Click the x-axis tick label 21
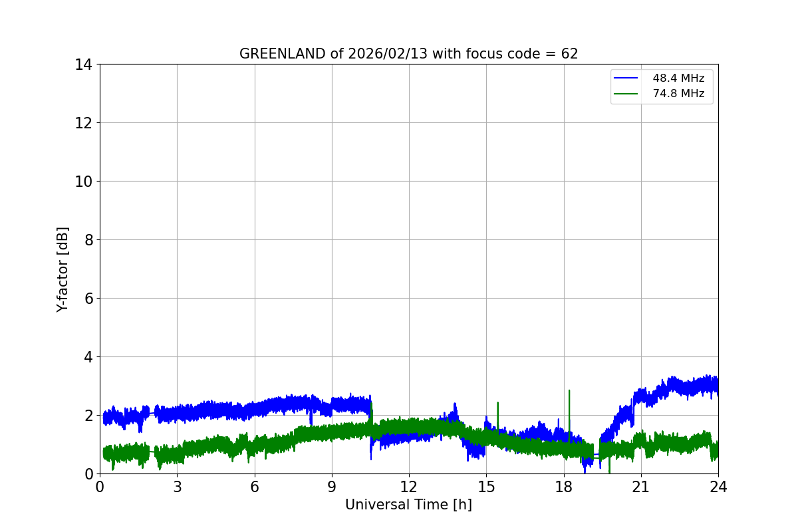798x532 pixels. [641, 486]
